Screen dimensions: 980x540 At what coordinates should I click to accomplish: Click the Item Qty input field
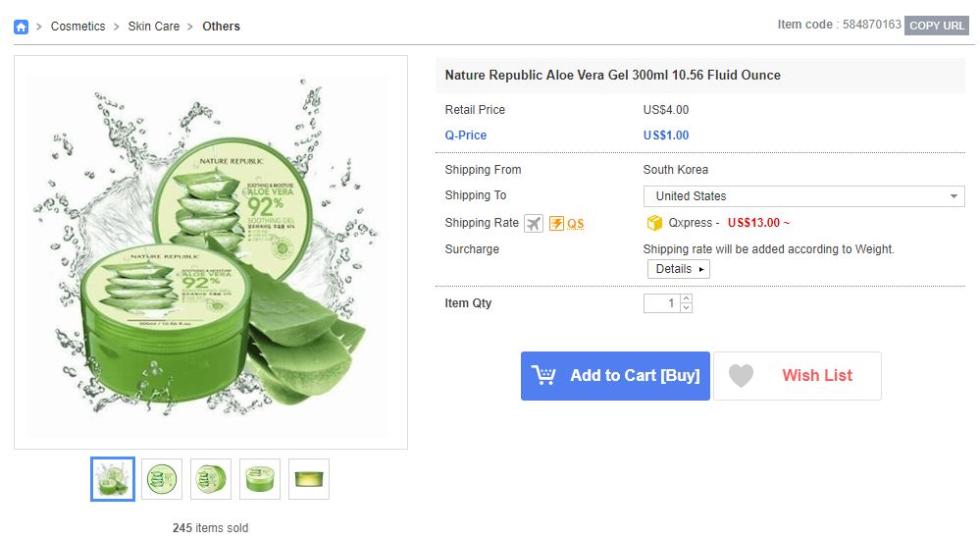(x=662, y=303)
